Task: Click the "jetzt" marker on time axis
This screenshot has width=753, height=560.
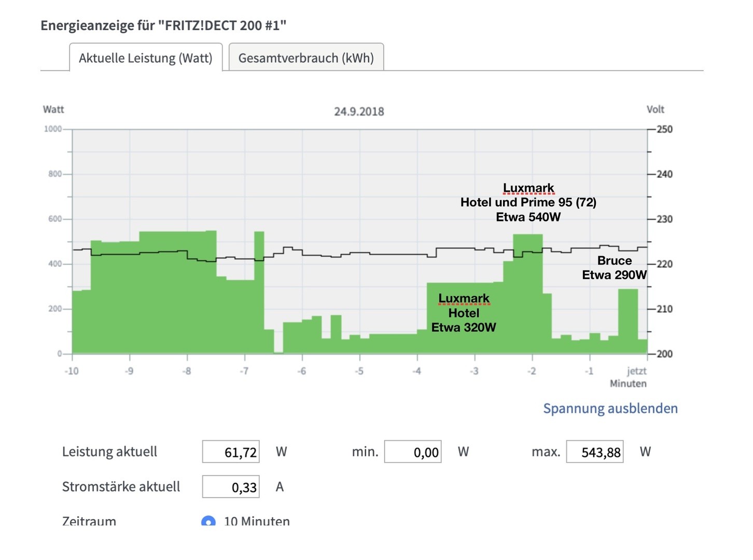Action: (636, 371)
